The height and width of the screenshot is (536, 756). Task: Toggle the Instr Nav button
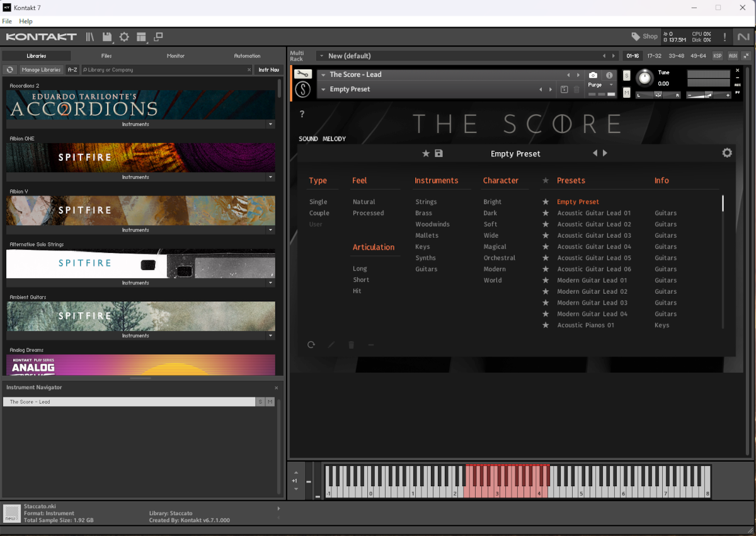(x=269, y=70)
